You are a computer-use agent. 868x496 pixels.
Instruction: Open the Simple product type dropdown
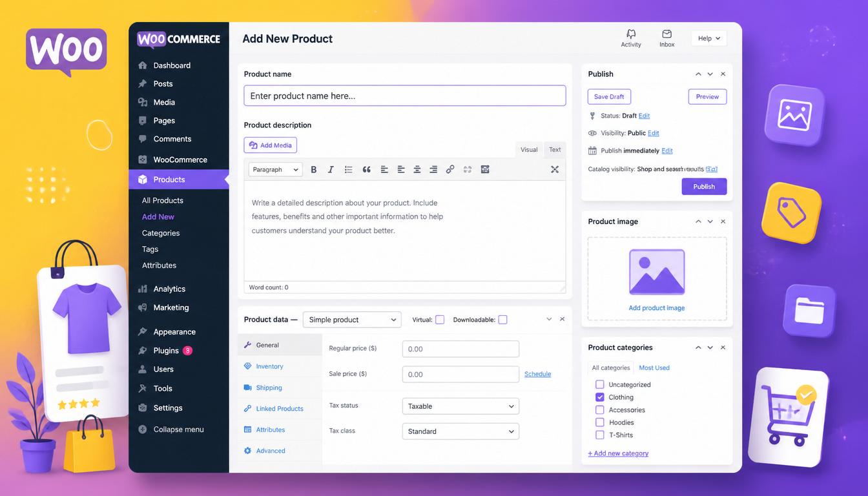coord(352,320)
